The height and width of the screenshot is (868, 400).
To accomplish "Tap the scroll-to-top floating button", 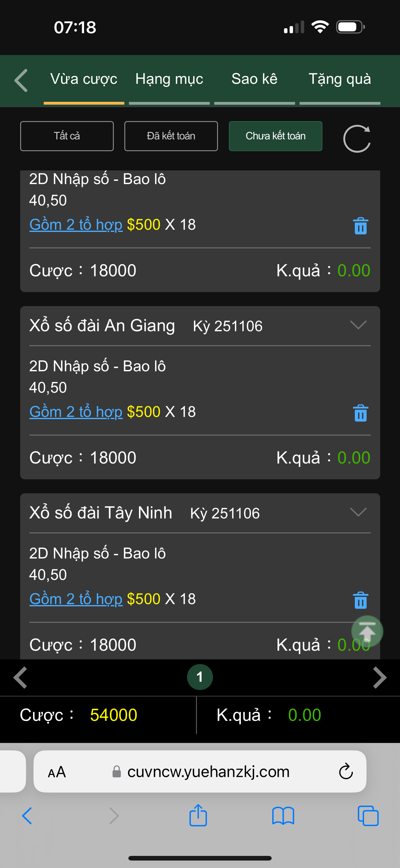I will tap(367, 631).
